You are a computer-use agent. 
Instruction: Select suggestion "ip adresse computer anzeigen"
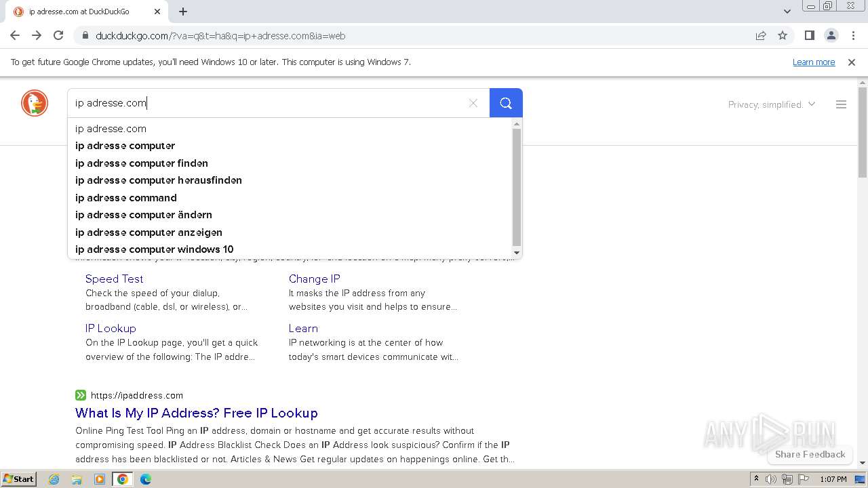click(290, 232)
